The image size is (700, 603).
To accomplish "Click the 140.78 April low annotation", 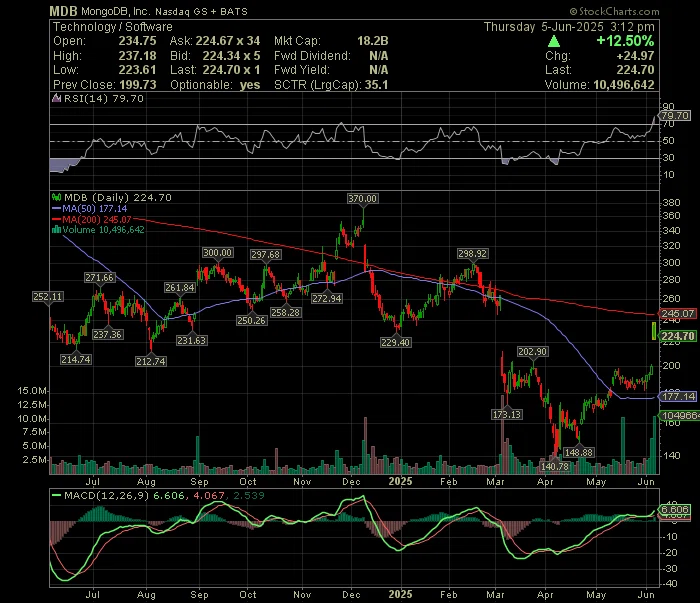I will (554, 466).
